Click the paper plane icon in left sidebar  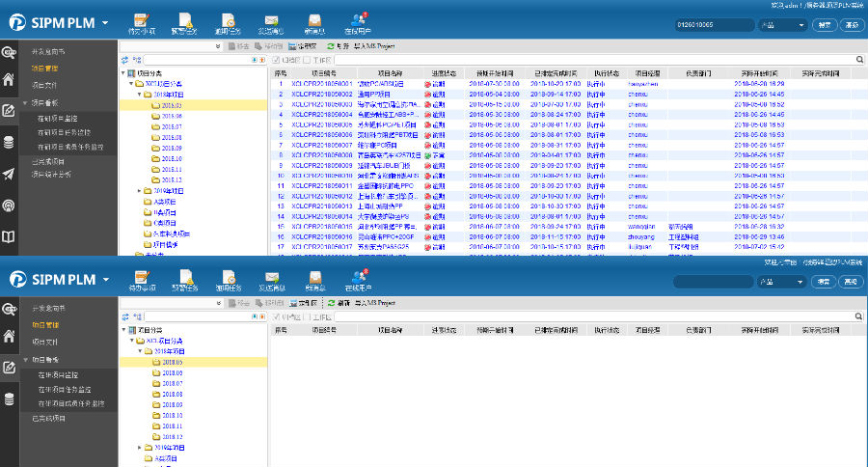click(10, 174)
